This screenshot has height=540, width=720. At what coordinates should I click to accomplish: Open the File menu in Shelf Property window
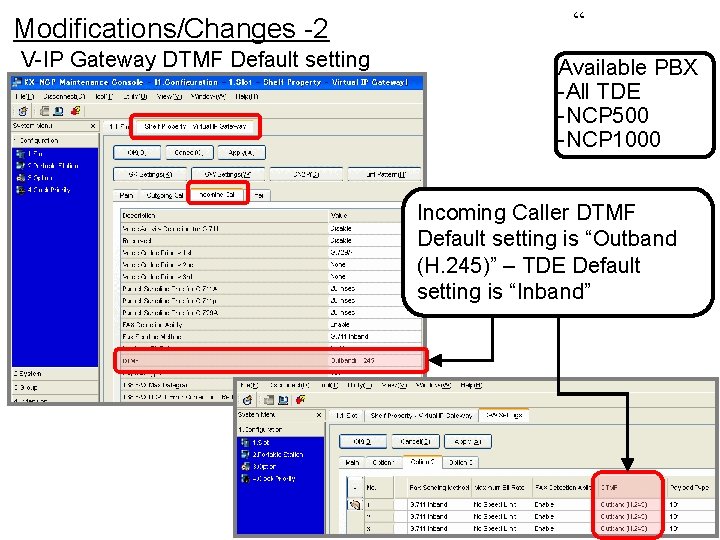click(x=25, y=96)
